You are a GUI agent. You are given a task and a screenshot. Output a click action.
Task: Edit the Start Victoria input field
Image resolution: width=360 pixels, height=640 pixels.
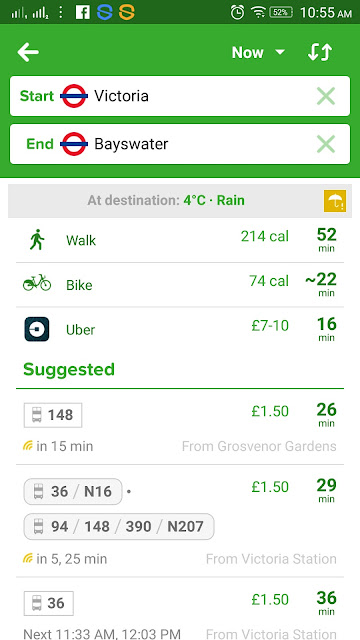click(180, 96)
